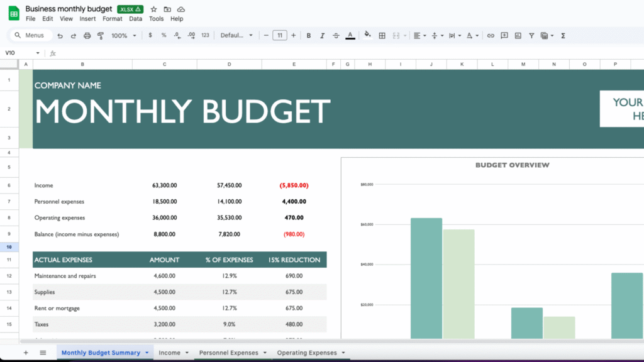644x362 pixels.
Task: Click the Borders icon
Action: [x=382, y=36]
